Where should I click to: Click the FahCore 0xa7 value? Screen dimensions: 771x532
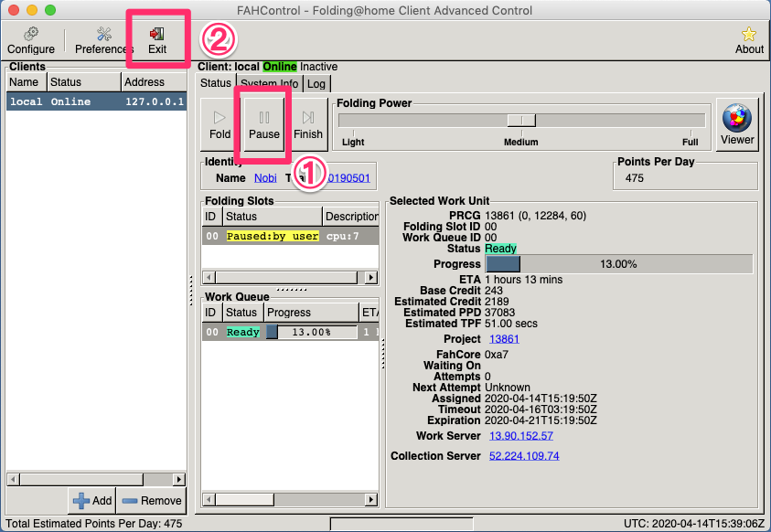[496, 355]
